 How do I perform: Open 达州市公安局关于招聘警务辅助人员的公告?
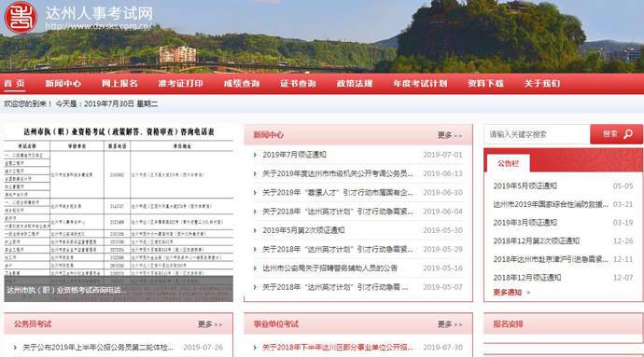click(x=329, y=268)
